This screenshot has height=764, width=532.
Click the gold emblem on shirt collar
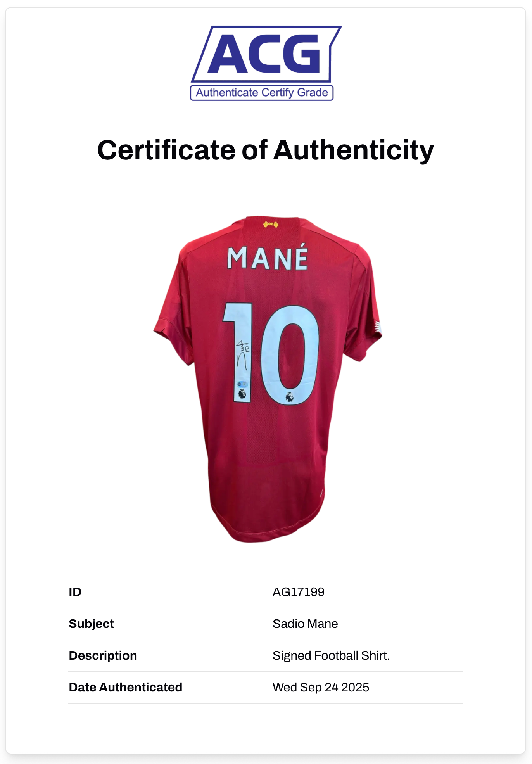click(271, 224)
